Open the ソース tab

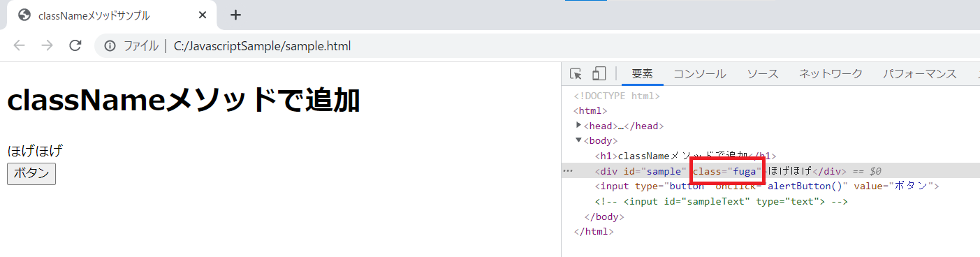coord(762,74)
